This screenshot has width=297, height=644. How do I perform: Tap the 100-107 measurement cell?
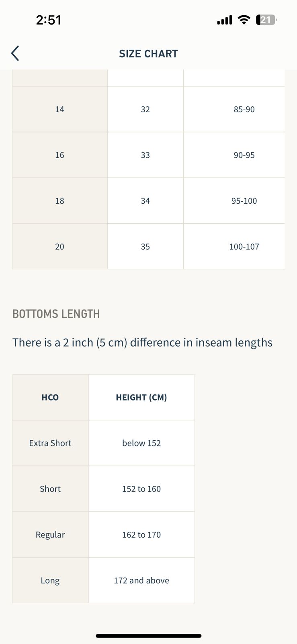click(x=244, y=246)
